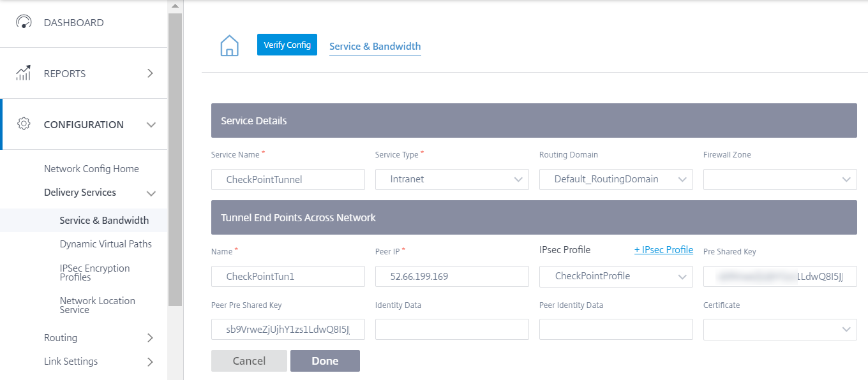Open the IPsec Profile CheckPointProfile dropdown

point(616,276)
